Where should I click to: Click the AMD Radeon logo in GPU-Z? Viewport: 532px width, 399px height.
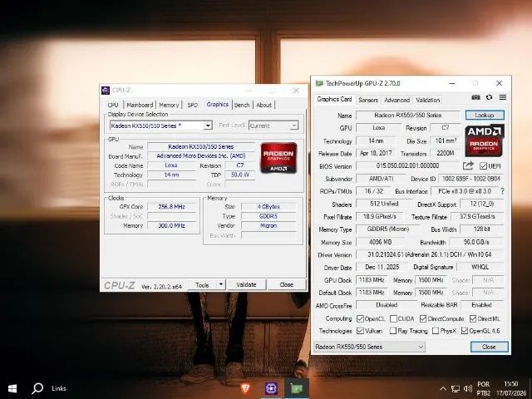(484, 140)
